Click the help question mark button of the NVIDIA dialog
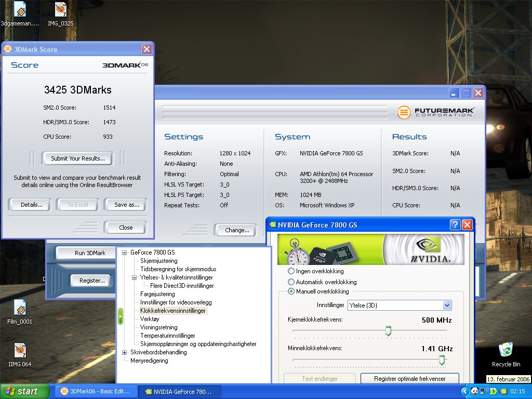Screen dimensions: 532x399 [455, 224]
